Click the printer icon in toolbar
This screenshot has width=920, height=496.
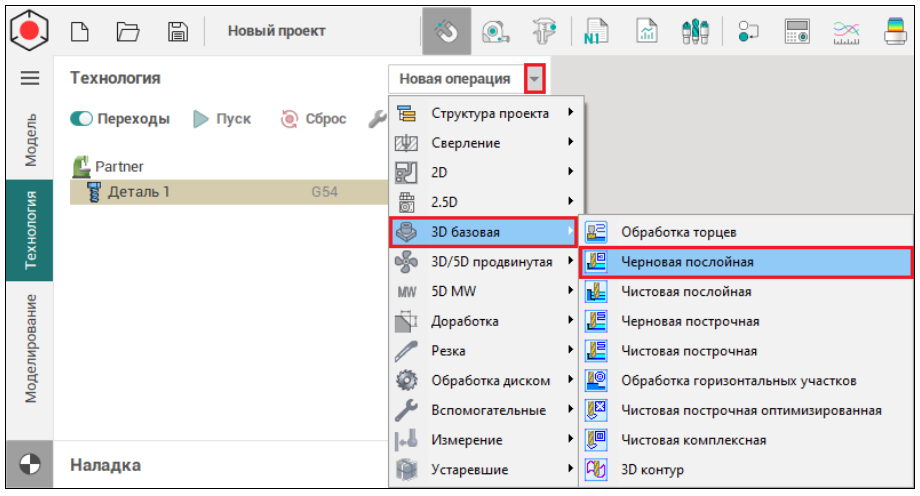click(x=895, y=31)
